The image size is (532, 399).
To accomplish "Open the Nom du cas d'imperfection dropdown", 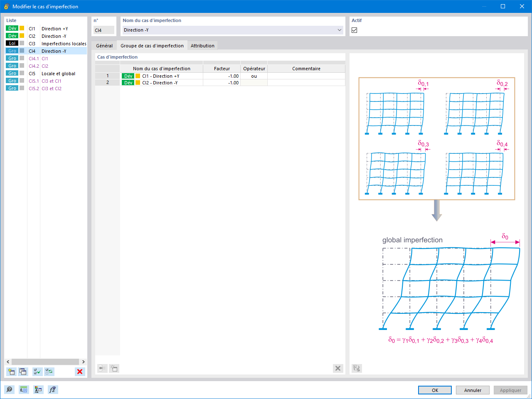I will coord(339,30).
